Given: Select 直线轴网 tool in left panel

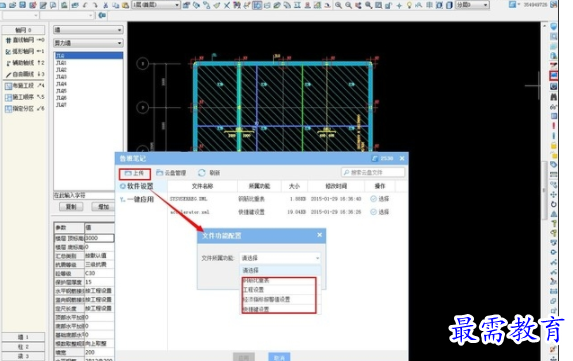Looking at the screenshot, I should coord(25,39).
